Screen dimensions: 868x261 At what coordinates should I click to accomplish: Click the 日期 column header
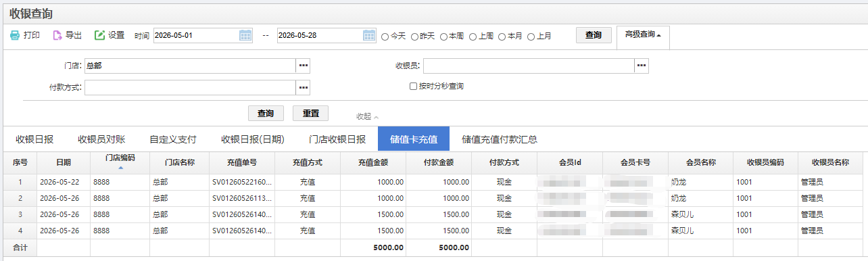(64, 162)
